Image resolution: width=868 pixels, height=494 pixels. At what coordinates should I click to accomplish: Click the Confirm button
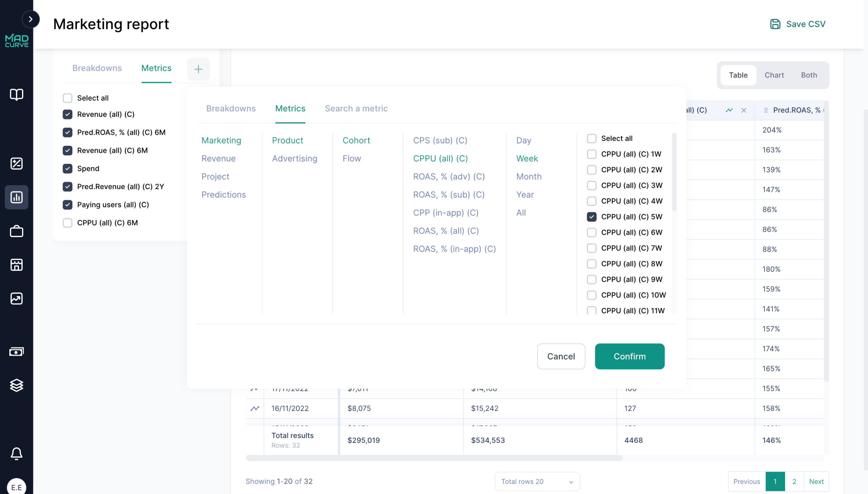click(x=629, y=356)
